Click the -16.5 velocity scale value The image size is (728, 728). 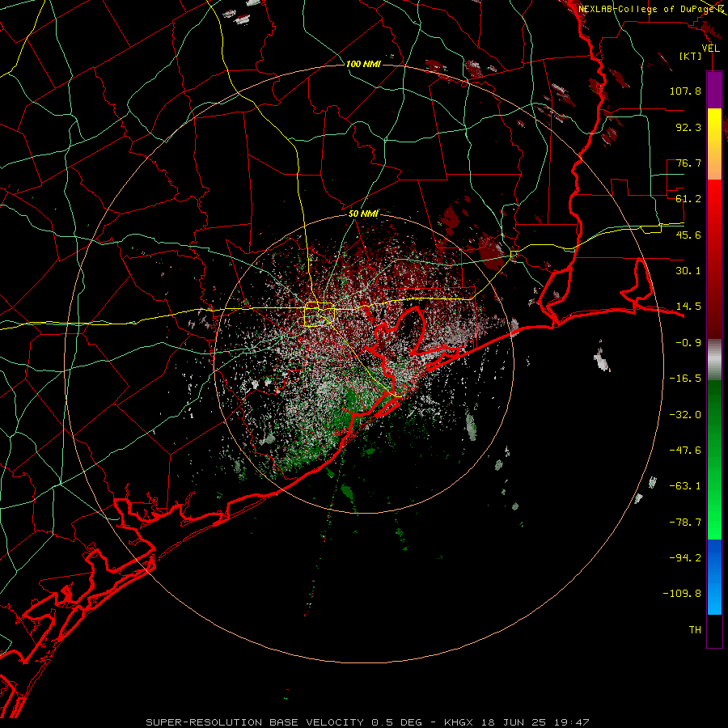point(685,379)
